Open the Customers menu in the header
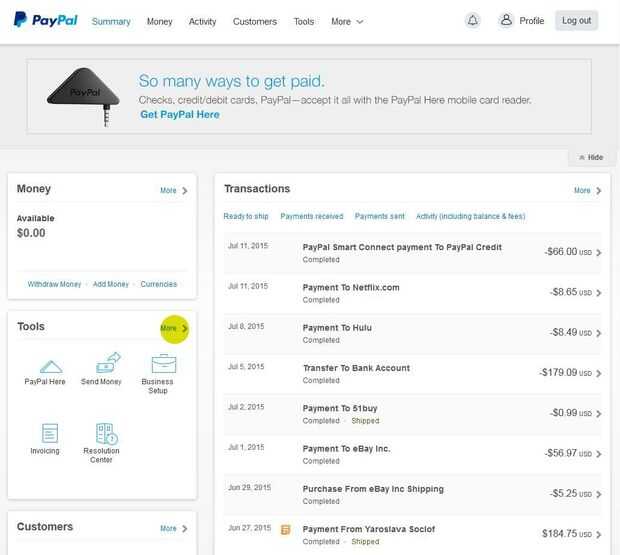Image resolution: width=620 pixels, height=555 pixels. click(255, 22)
